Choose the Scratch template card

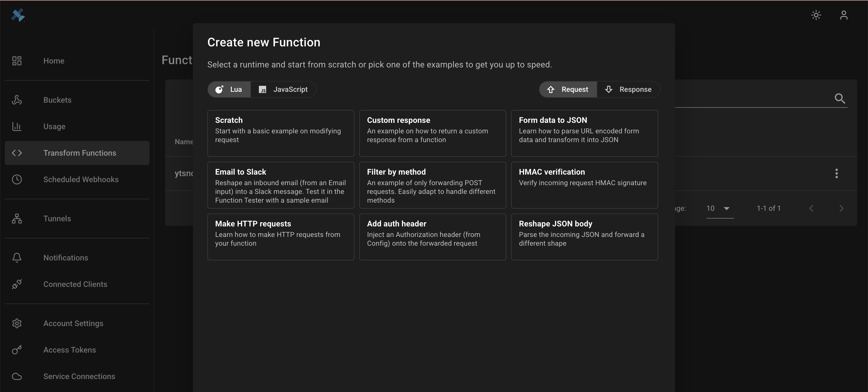coord(281,133)
